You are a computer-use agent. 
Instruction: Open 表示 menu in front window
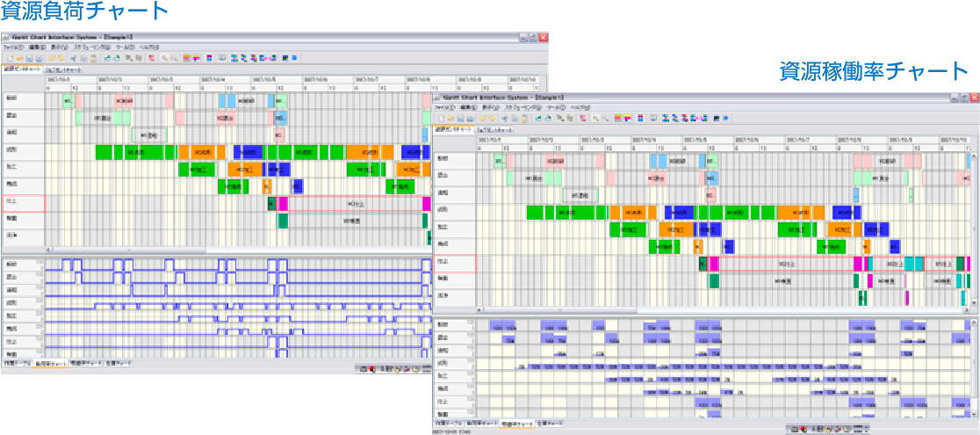491,107
